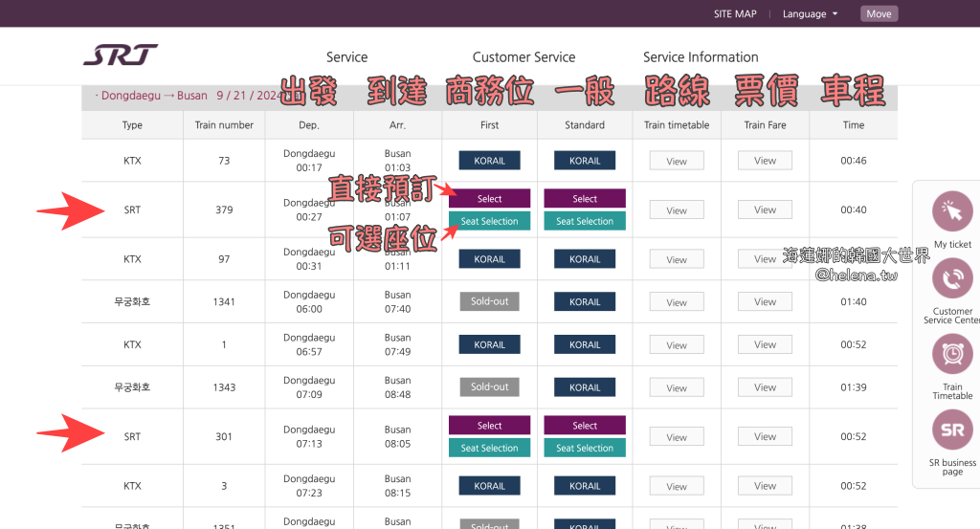This screenshot has width=980, height=529.
Task: Click the SRT logo
Action: [x=121, y=55]
